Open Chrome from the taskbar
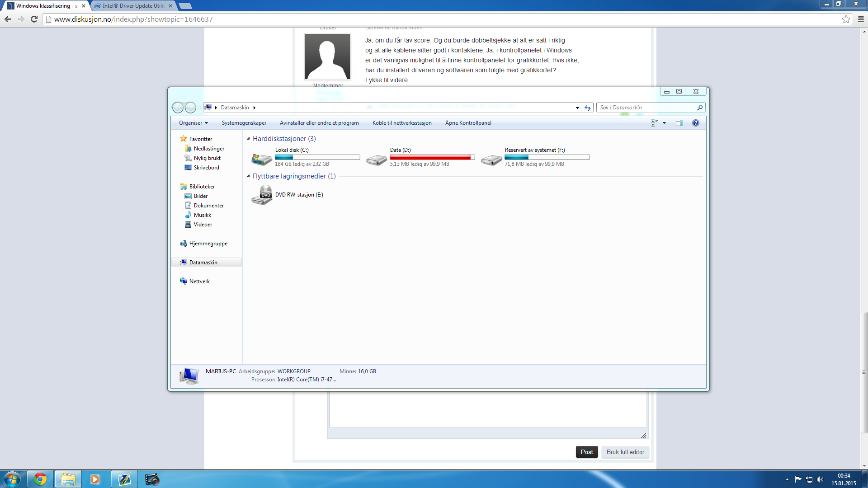 coord(40,479)
